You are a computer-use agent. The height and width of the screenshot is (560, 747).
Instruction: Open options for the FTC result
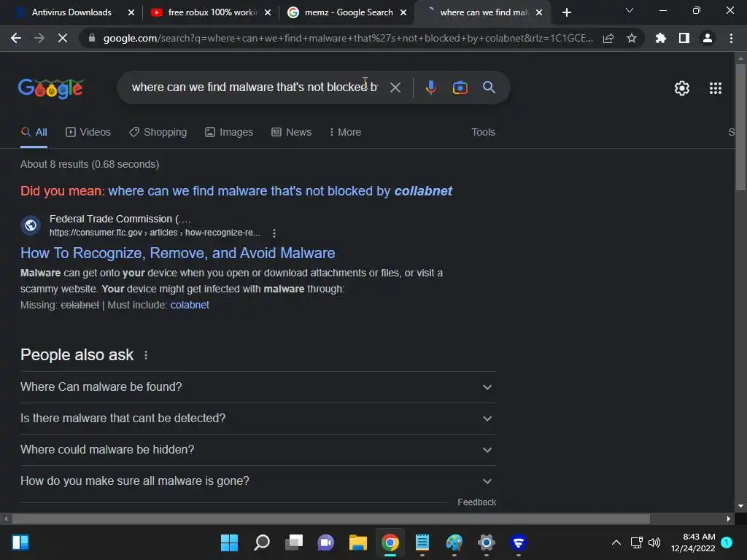[274, 233]
